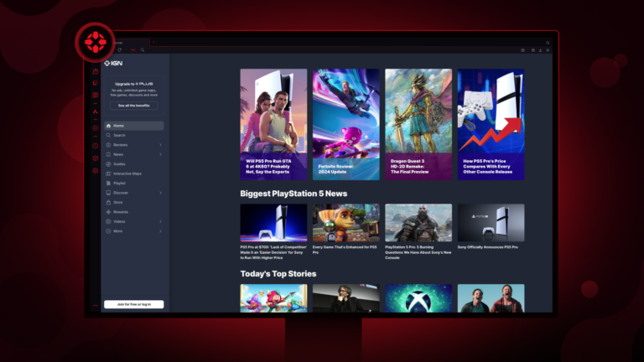Open 'Sony Officially Announces PS5 Pro' headline
This screenshot has height=362, width=644.
point(487,247)
